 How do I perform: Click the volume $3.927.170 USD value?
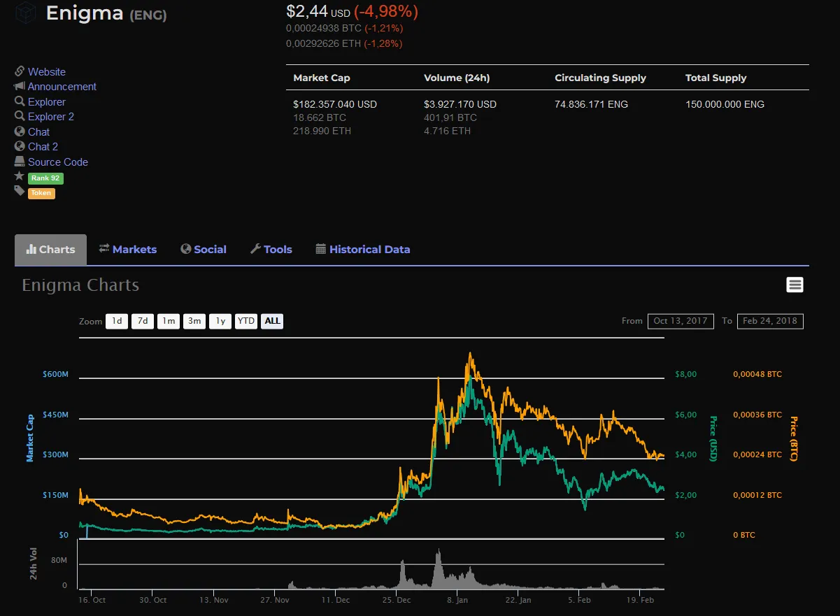click(460, 104)
